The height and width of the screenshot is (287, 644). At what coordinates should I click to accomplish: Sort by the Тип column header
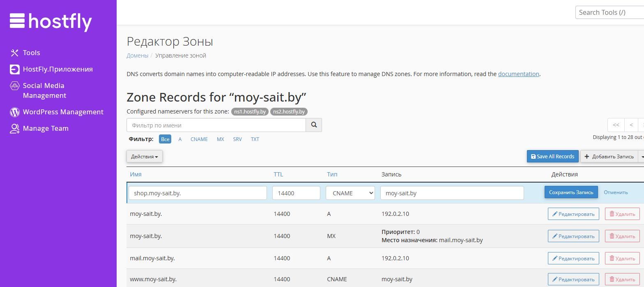click(332, 174)
